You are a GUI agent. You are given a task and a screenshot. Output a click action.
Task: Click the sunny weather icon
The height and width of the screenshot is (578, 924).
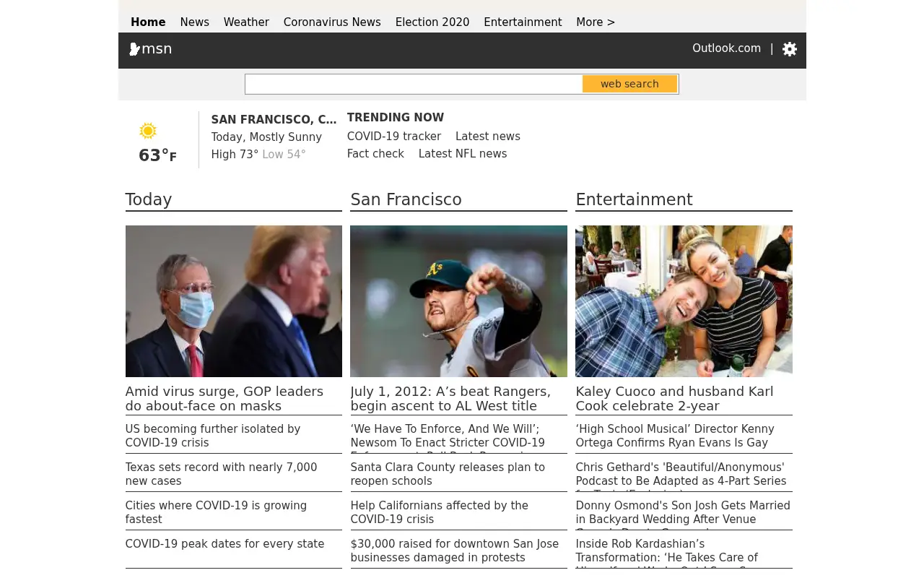tap(148, 131)
